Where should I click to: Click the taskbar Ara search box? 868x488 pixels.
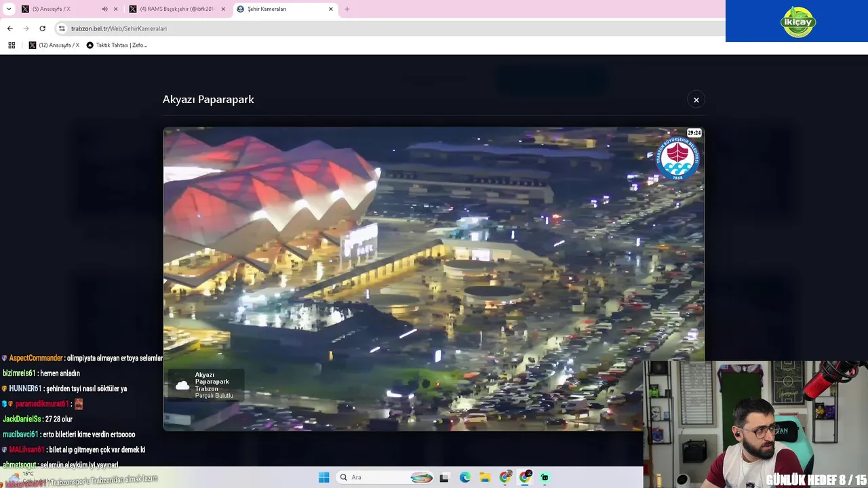(384, 477)
